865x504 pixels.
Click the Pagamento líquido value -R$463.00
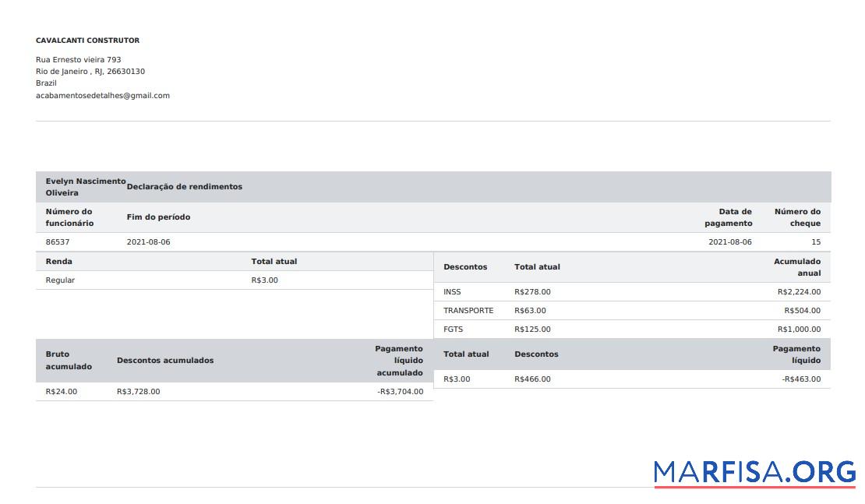coord(800,379)
